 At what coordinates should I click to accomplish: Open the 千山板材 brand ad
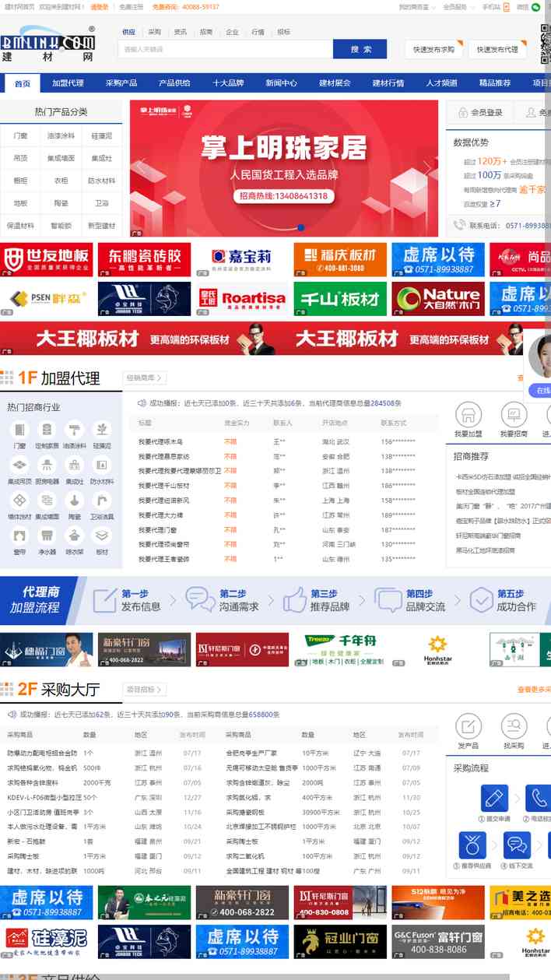[x=340, y=299]
